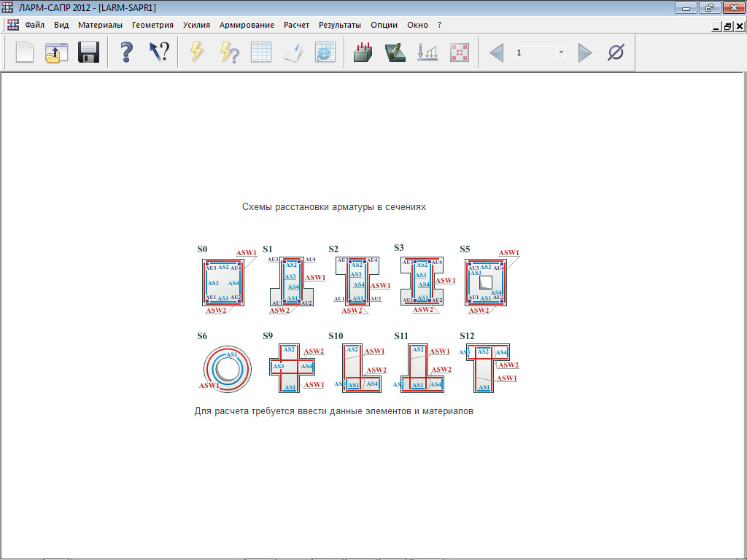This screenshot has width=747, height=560.
Task: Open a file using the folder icon
Action: point(56,52)
